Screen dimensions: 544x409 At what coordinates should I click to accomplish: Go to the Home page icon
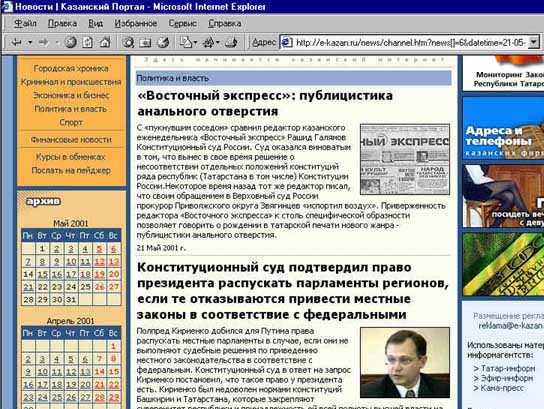pos(105,42)
